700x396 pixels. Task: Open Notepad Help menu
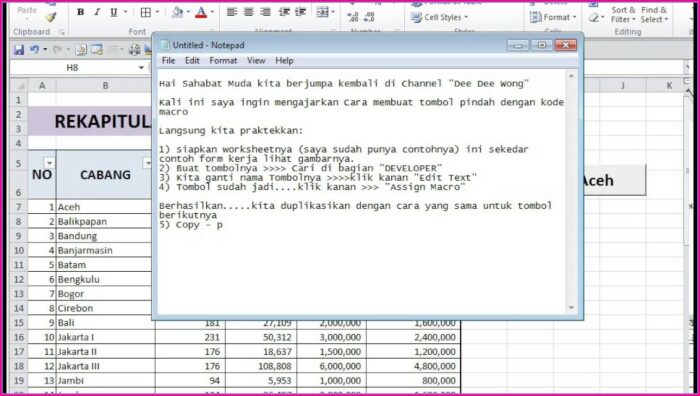284,61
